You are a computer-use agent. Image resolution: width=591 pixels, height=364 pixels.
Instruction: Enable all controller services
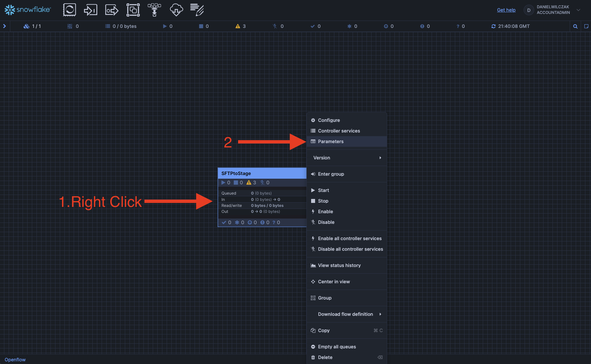click(x=350, y=238)
